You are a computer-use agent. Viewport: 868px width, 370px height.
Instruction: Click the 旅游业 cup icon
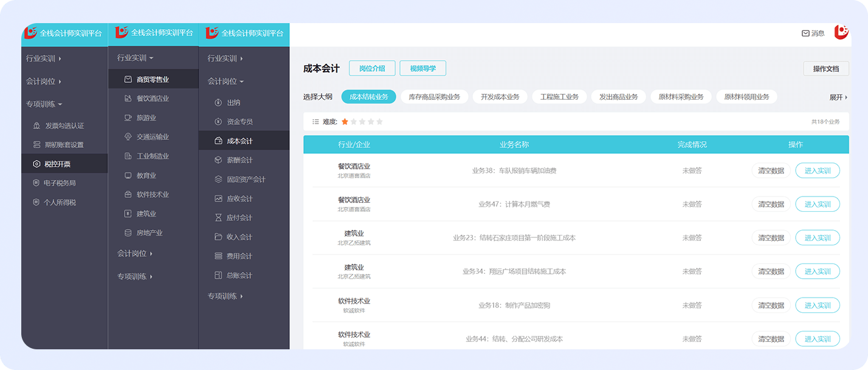(128, 117)
